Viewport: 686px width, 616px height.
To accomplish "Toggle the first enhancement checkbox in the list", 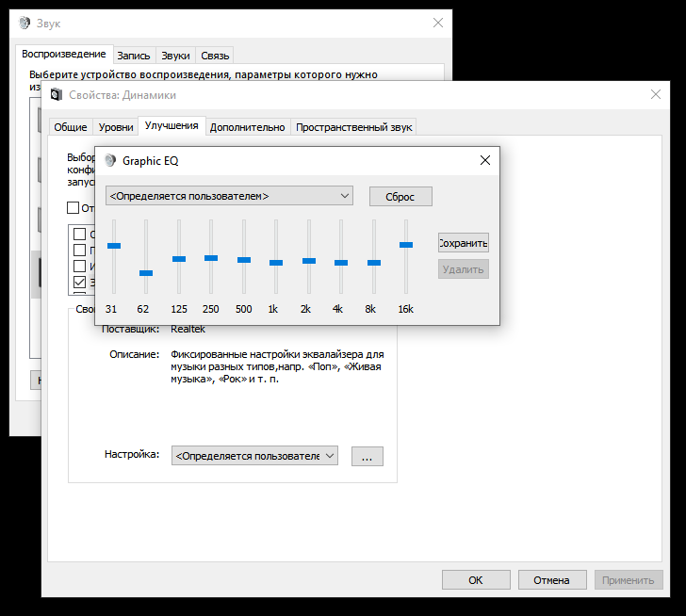I will coord(79,234).
